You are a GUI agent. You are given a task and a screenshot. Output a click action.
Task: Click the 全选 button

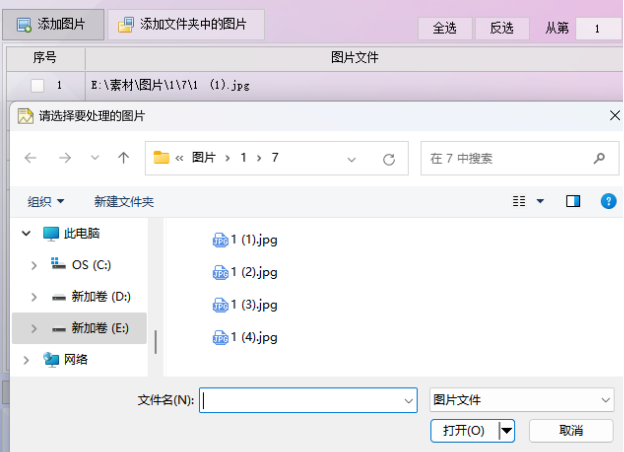pos(445,28)
